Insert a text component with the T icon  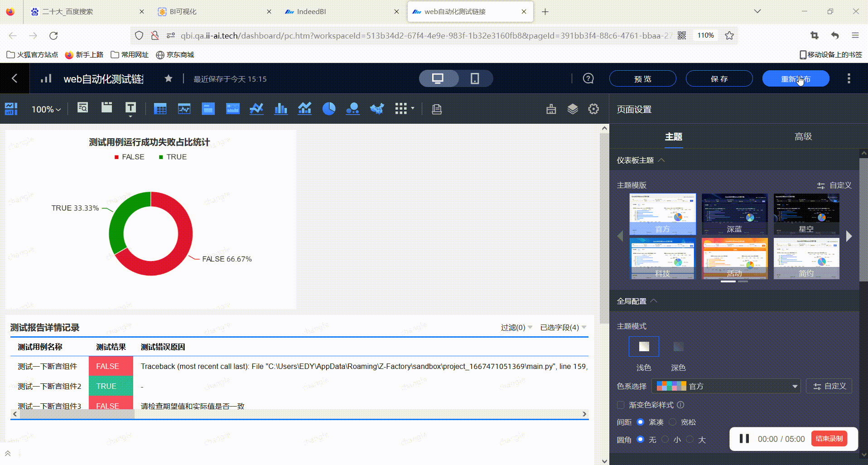pos(130,108)
